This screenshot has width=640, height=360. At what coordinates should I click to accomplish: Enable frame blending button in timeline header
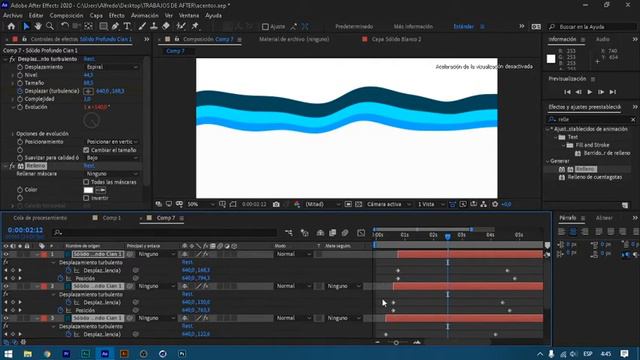pyautogui.click(x=333, y=233)
